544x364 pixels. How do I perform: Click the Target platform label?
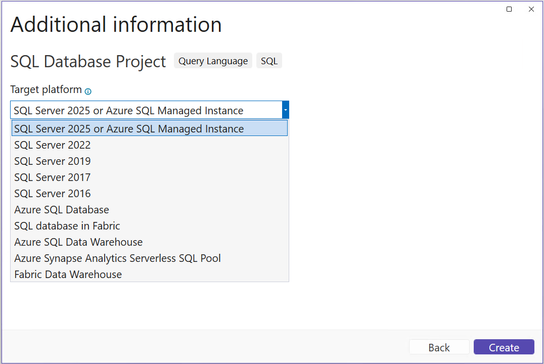tap(46, 90)
